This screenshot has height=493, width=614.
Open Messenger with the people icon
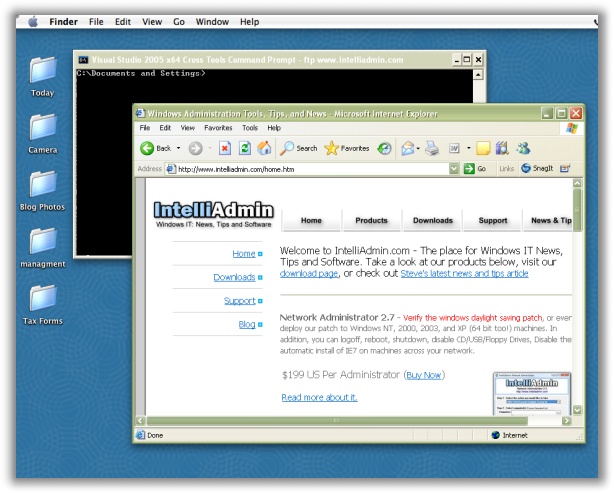[x=523, y=148]
